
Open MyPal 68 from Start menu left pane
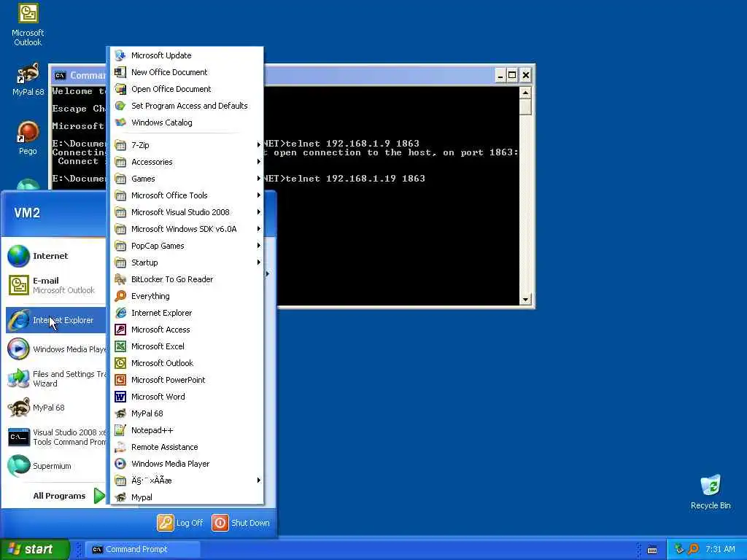55,408
